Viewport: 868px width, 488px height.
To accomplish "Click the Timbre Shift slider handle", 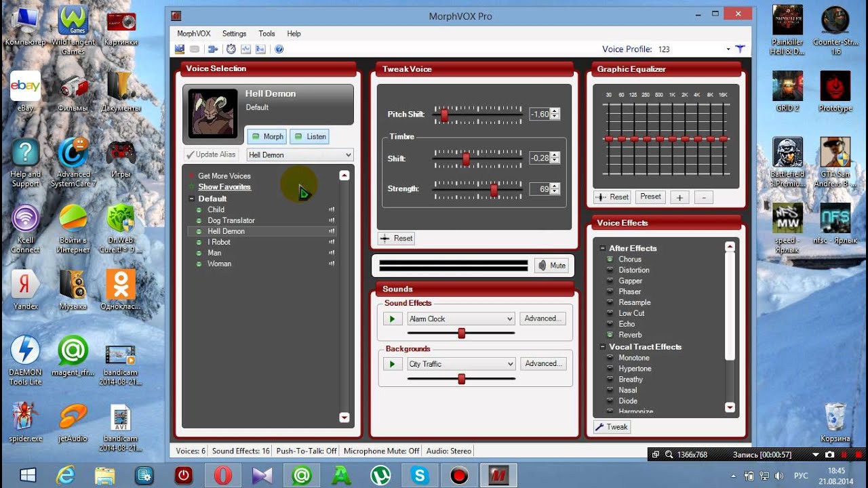I will [466, 159].
